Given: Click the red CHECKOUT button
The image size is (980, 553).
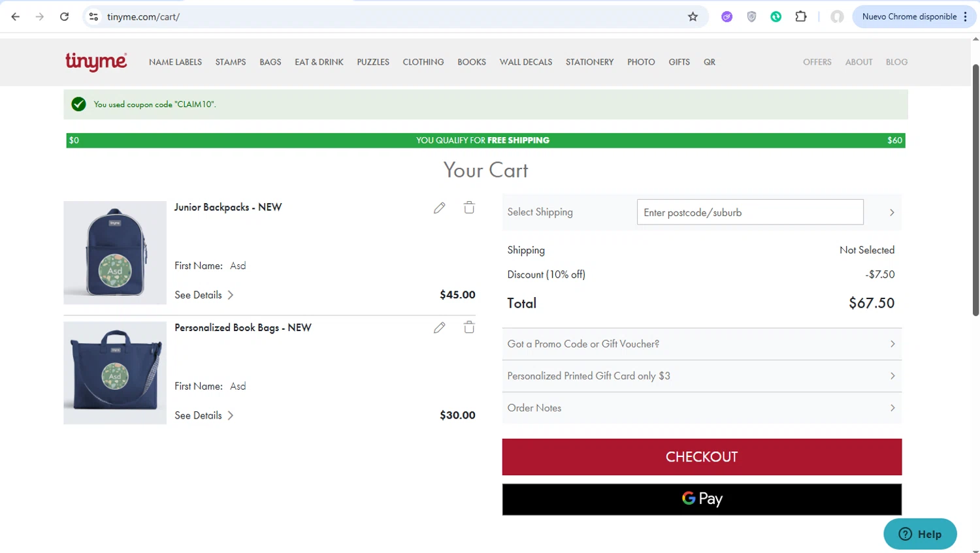Looking at the screenshot, I should click(702, 457).
